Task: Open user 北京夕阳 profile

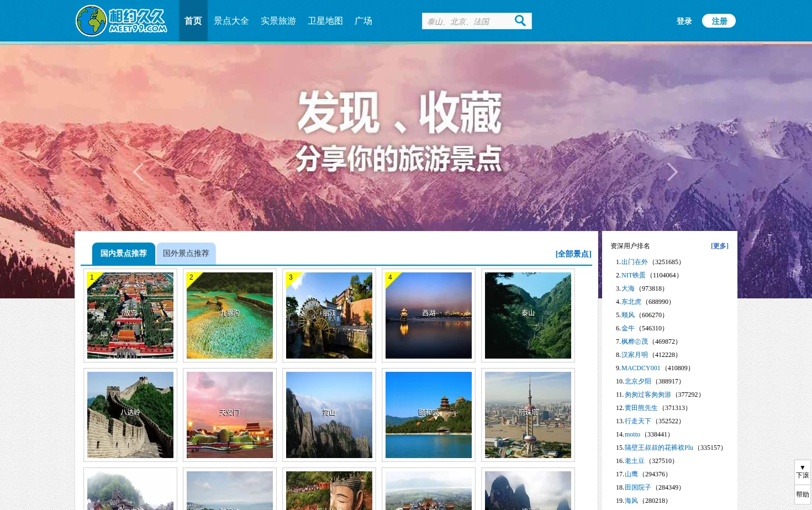Action: (637, 381)
